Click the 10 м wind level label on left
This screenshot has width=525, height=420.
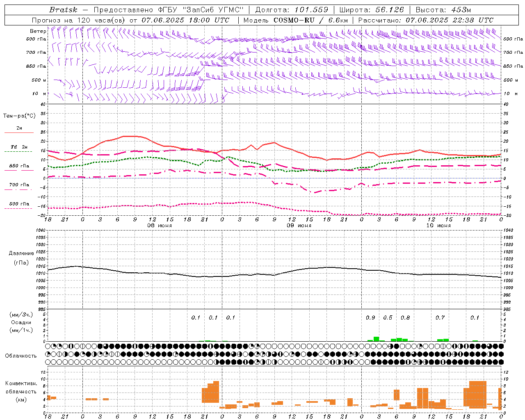click(39, 94)
